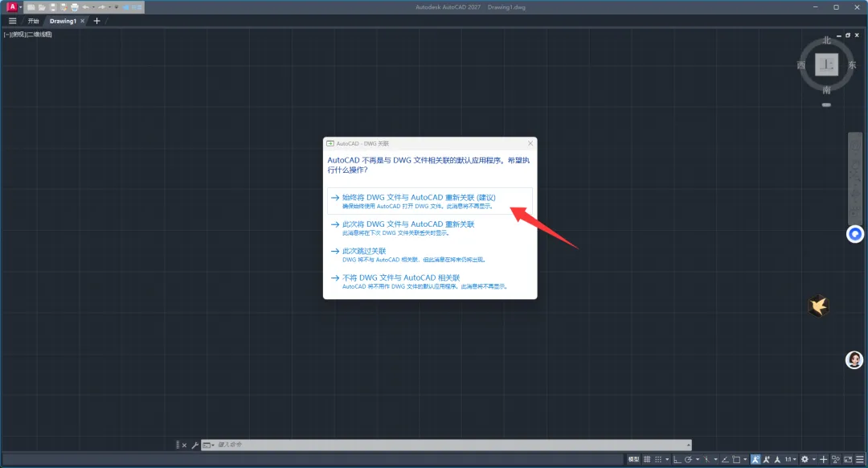868x468 pixels.
Task: Click ViewCube 上 top face
Action: (x=826, y=65)
